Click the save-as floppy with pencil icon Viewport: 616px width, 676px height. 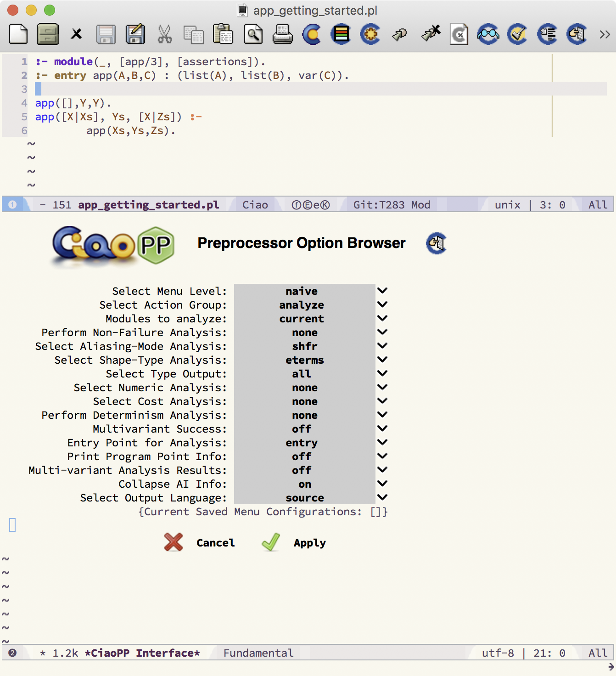pyautogui.click(x=135, y=34)
